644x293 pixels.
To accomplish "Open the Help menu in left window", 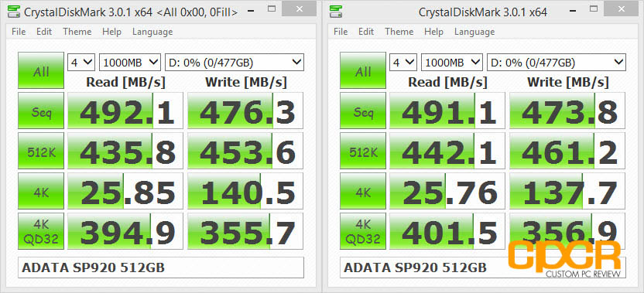I will [x=111, y=32].
